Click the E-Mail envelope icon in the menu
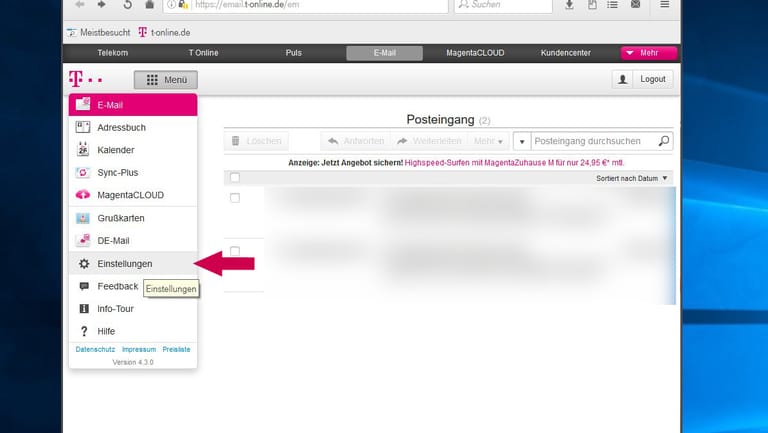The width and height of the screenshot is (768, 433). tap(83, 104)
